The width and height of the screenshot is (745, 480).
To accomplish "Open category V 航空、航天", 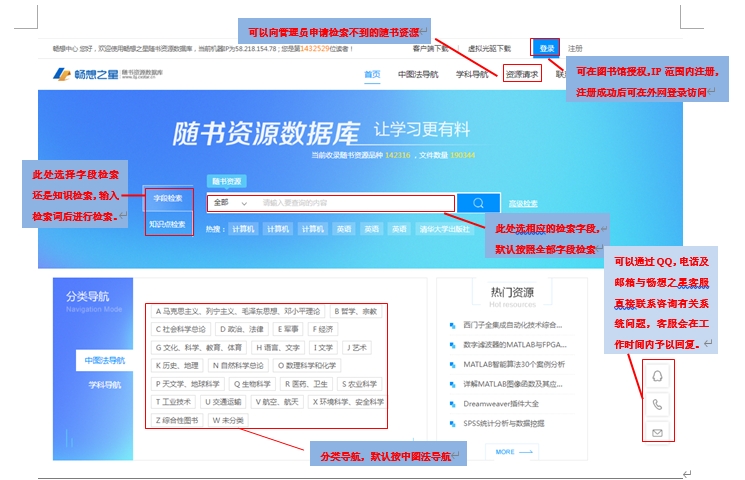I will tap(277, 402).
